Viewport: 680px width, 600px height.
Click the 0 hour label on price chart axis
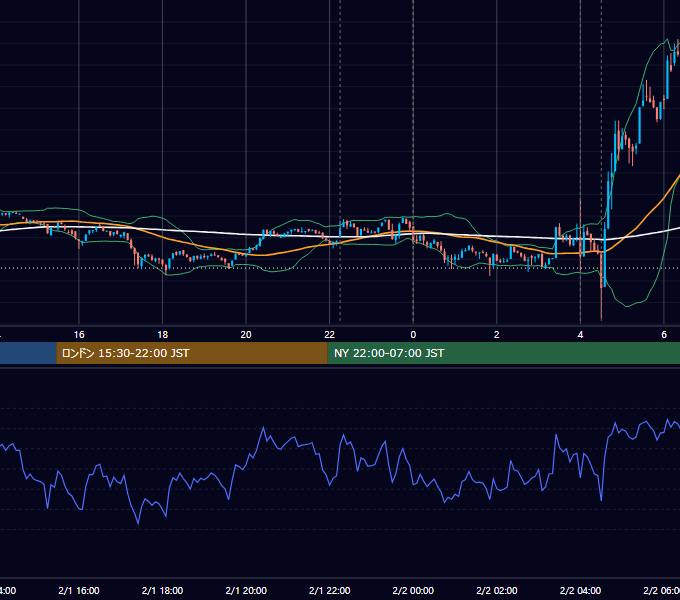click(413, 335)
